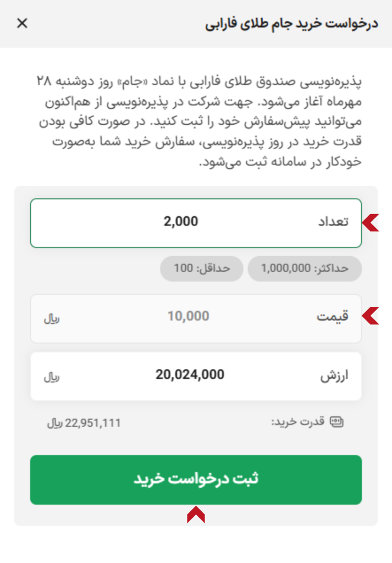
Task: Click the red arrow beside تعداد field
Action: 371,222
